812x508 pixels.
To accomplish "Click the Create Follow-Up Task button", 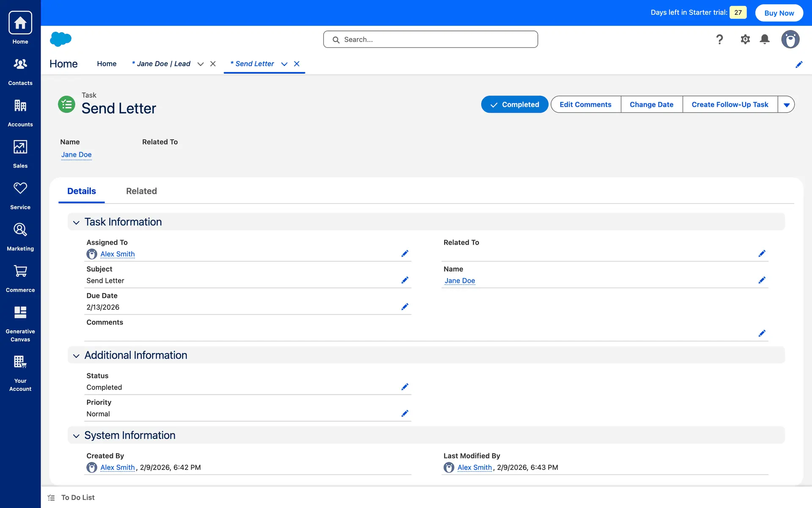I will click(x=730, y=105).
